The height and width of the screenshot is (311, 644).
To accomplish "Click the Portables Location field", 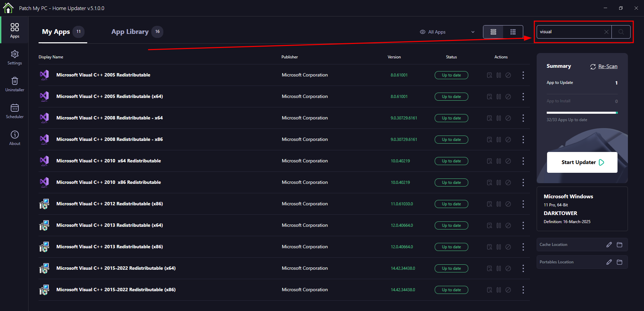I will click(582, 262).
